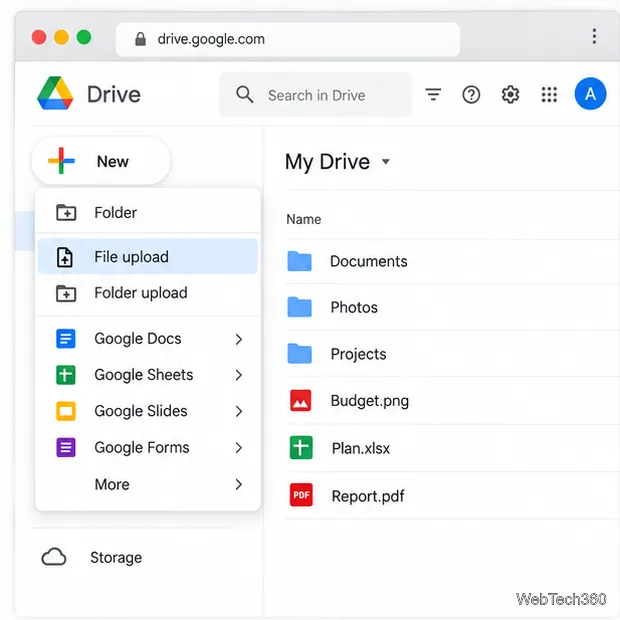Select the Photos folder name
This screenshot has height=620, width=620.
(354, 307)
